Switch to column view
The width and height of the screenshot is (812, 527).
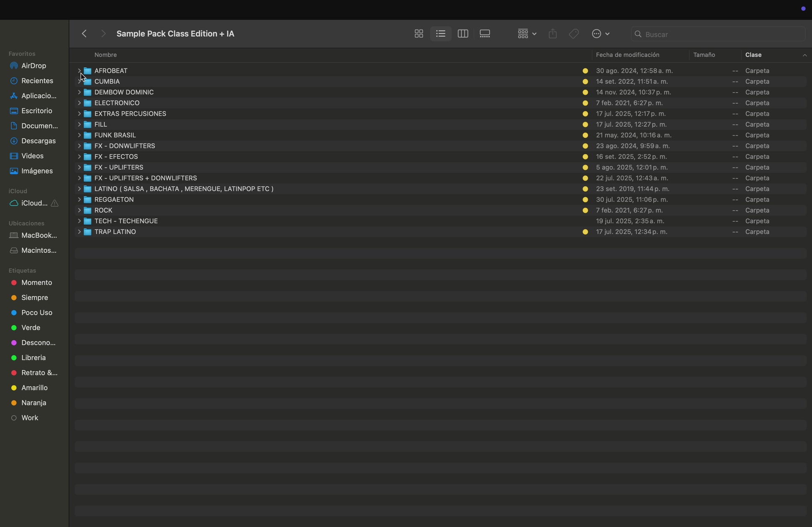(463, 34)
